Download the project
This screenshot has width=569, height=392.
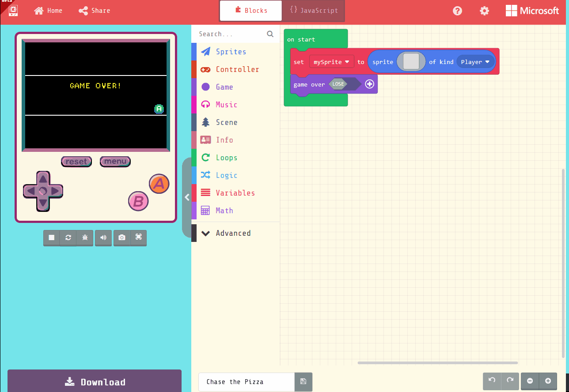pyautogui.click(x=95, y=381)
